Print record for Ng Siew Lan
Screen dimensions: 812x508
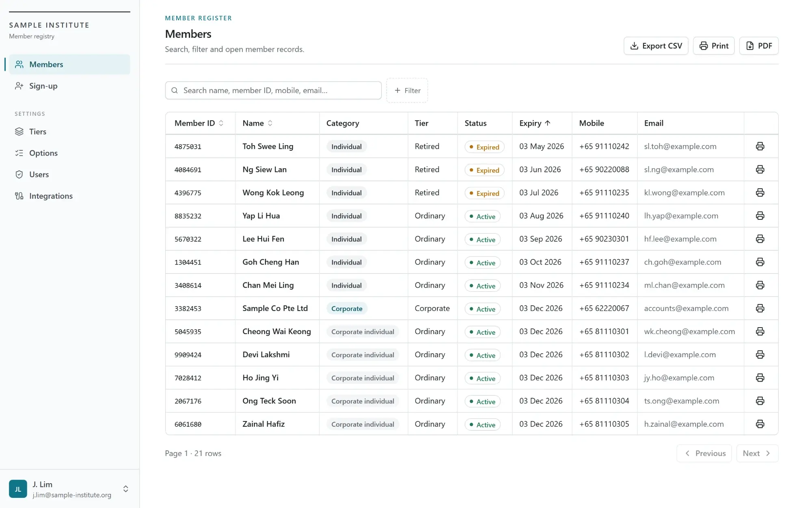pyautogui.click(x=760, y=169)
